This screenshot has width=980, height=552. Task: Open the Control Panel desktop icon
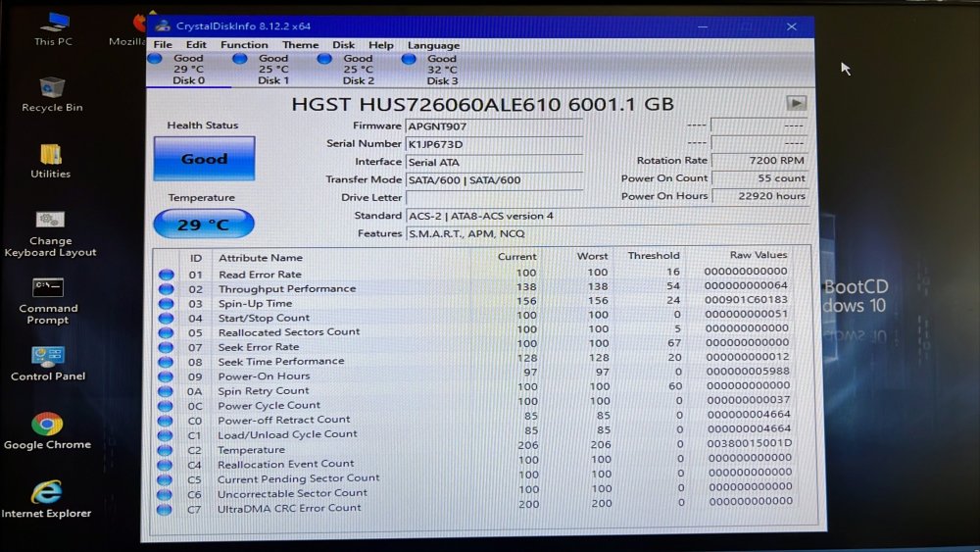tap(48, 363)
